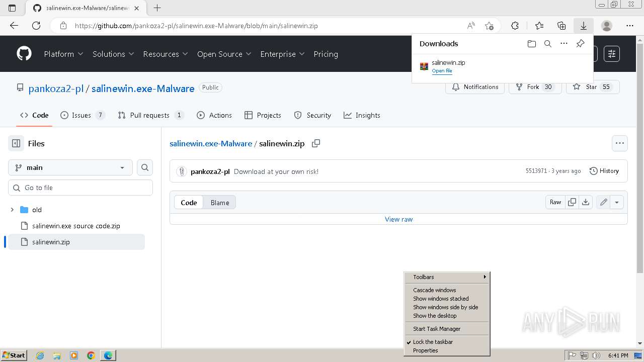Search the repository files with the magnifier
Screen dimensions: 644x362
click(145, 167)
